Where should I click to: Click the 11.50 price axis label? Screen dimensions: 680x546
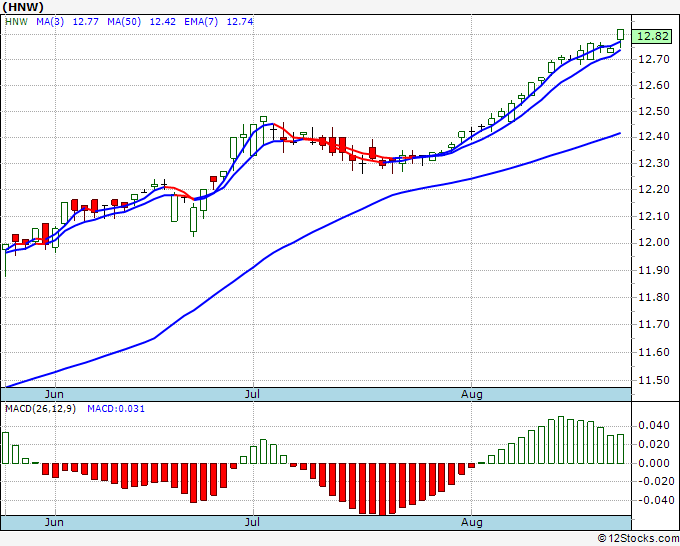[x=654, y=380]
